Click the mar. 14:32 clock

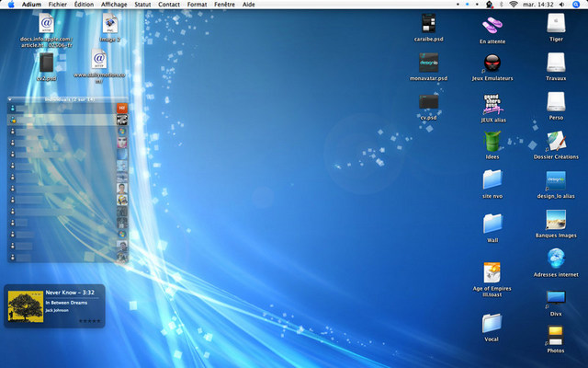pos(538,5)
